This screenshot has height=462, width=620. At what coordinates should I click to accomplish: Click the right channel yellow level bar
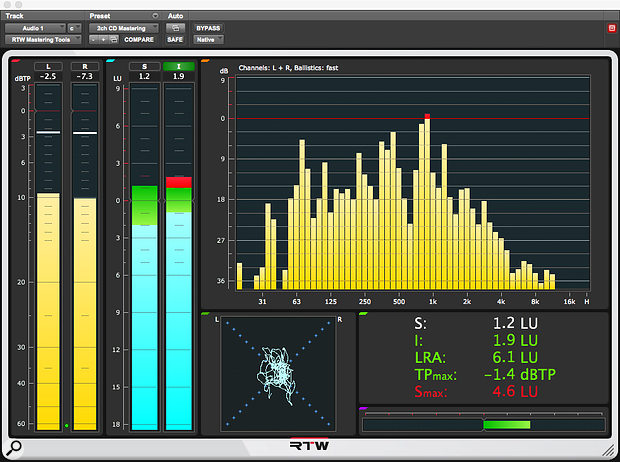[x=85, y=314]
